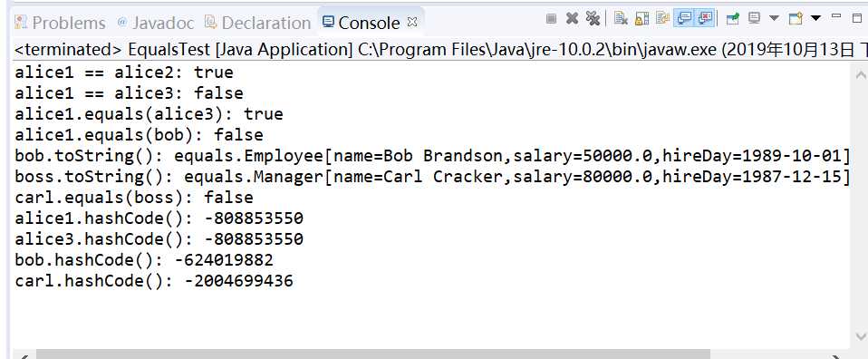Open the Javadoc tab
This screenshot has height=359, width=868.
(x=156, y=23)
